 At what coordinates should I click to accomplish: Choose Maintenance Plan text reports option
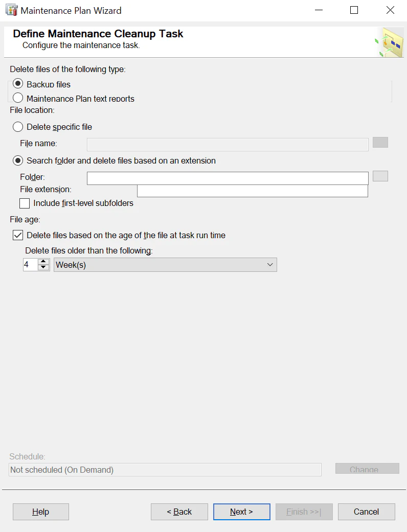click(18, 98)
